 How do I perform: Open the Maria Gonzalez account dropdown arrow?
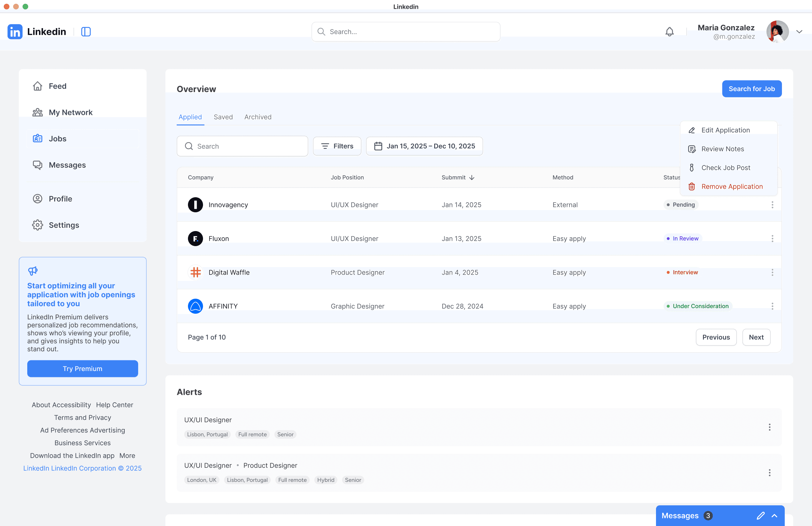[x=799, y=32]
